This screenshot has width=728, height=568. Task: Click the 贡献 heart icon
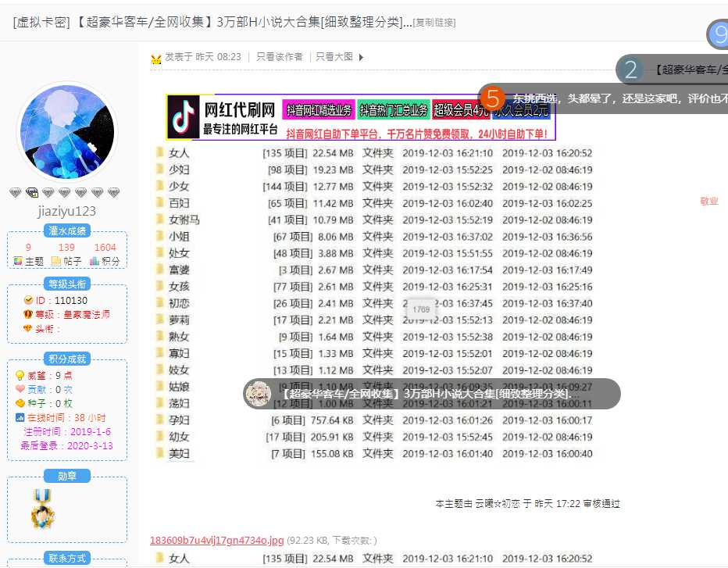tap(20, 389)
